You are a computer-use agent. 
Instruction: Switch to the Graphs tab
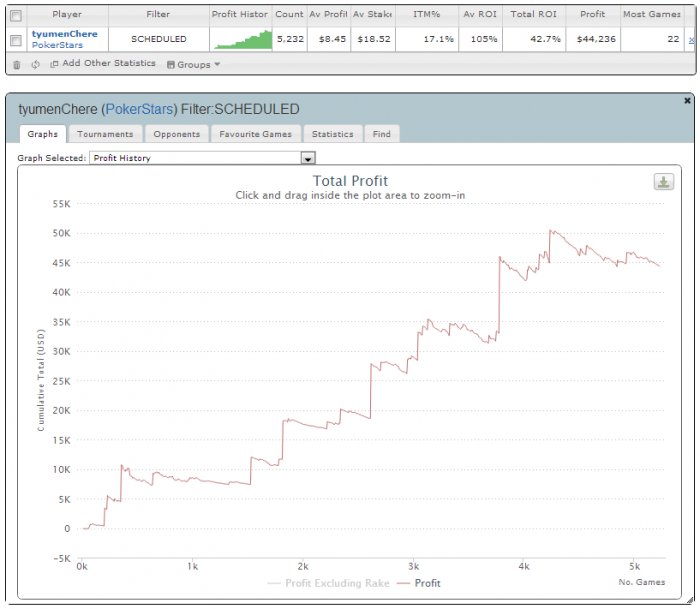point(42,134)
